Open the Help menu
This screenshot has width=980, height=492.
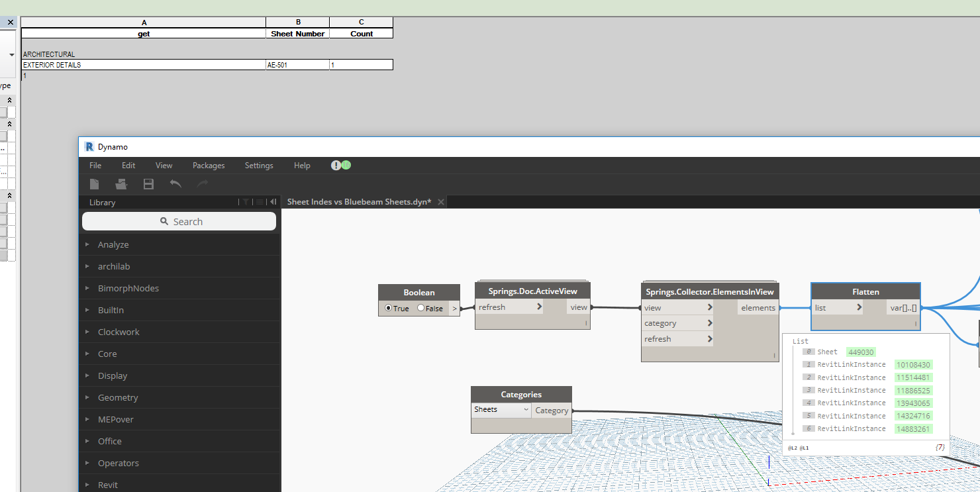coord(302,166)
